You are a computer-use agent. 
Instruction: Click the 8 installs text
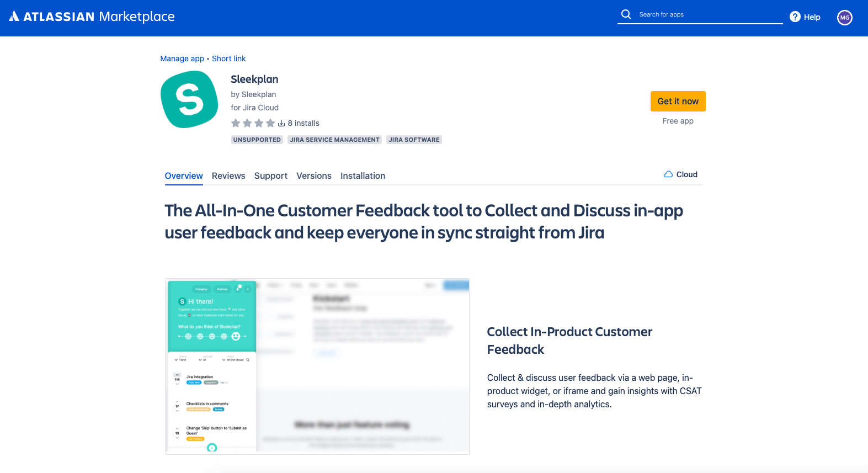[x=303, y=123]
